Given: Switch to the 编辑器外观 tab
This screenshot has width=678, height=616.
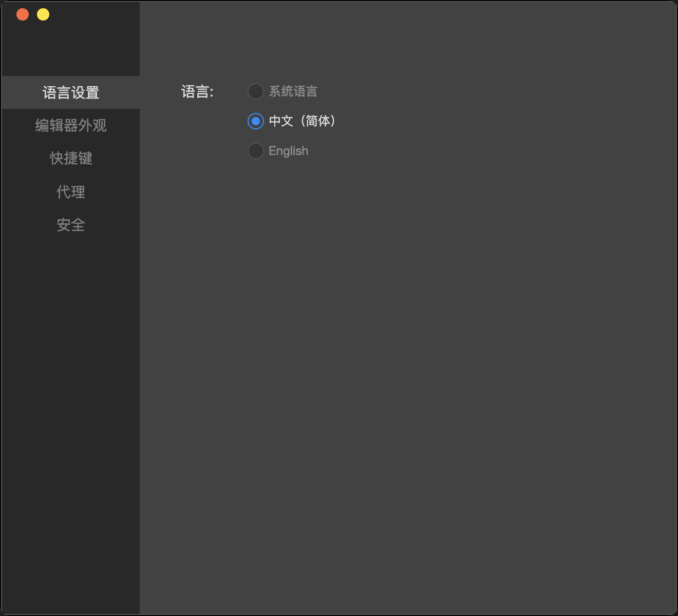Looking at the screenshot, I should 71,125.
